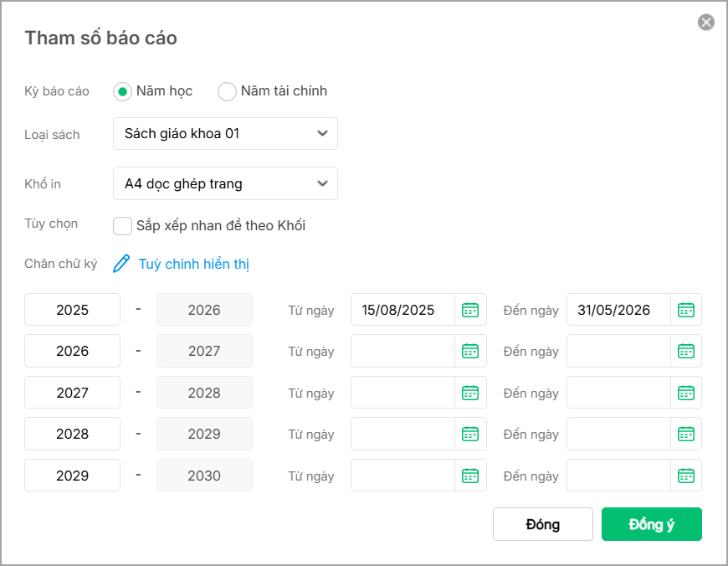Select the 'Năm học' radio option

coord(123,91)
